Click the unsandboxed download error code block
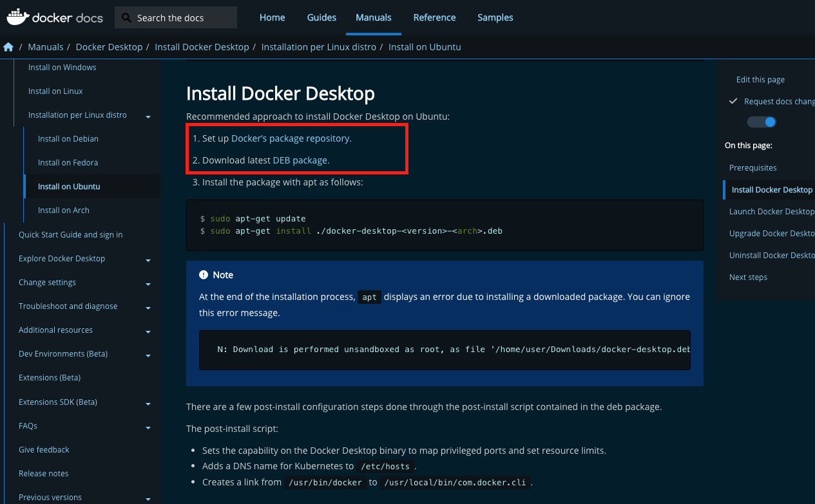The width and height of the screenshot is (815, 504). tap(445, 350)
